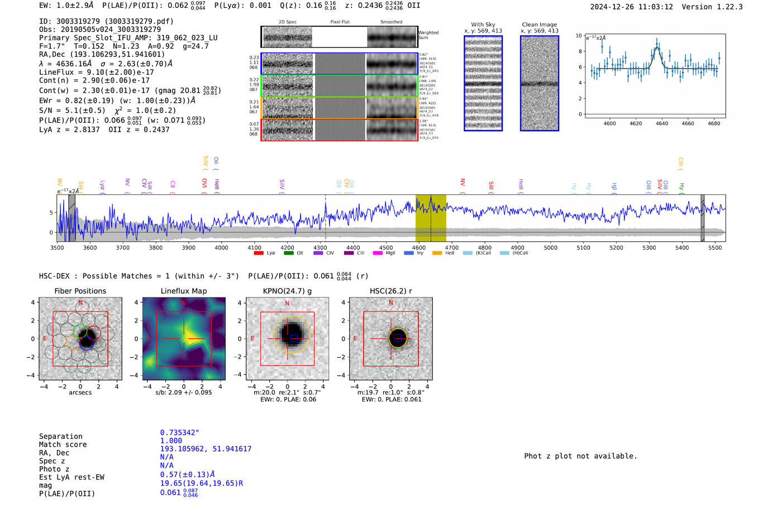The image size is (782, 532).
Task: Select the orange HeII legend swatch
Action: click(x=437, y=253)
